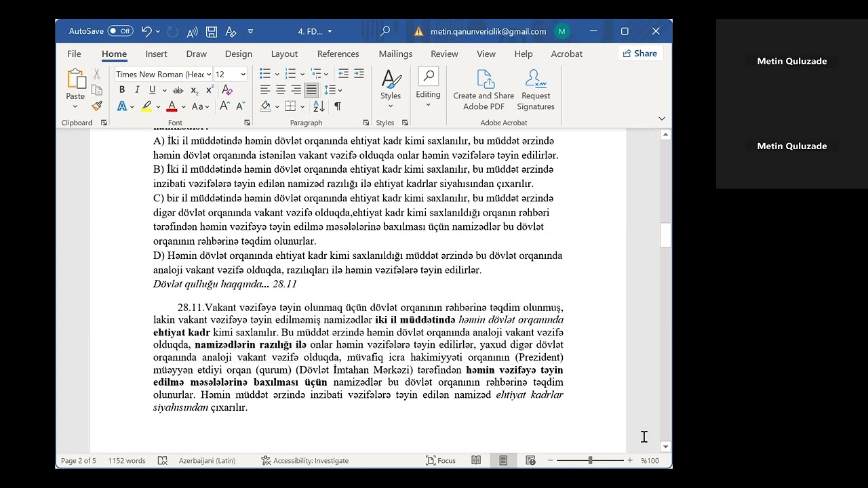Switch to the Design tab

pos(239,54)
